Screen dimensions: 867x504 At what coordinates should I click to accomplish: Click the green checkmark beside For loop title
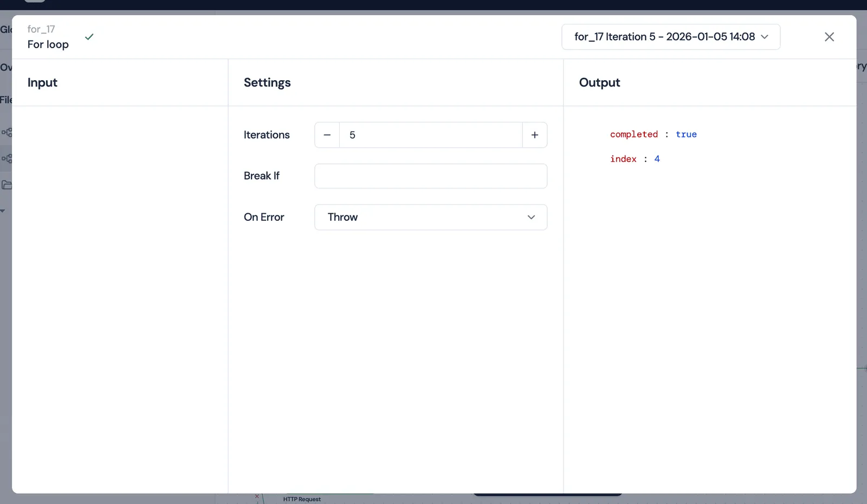[89, 37]
